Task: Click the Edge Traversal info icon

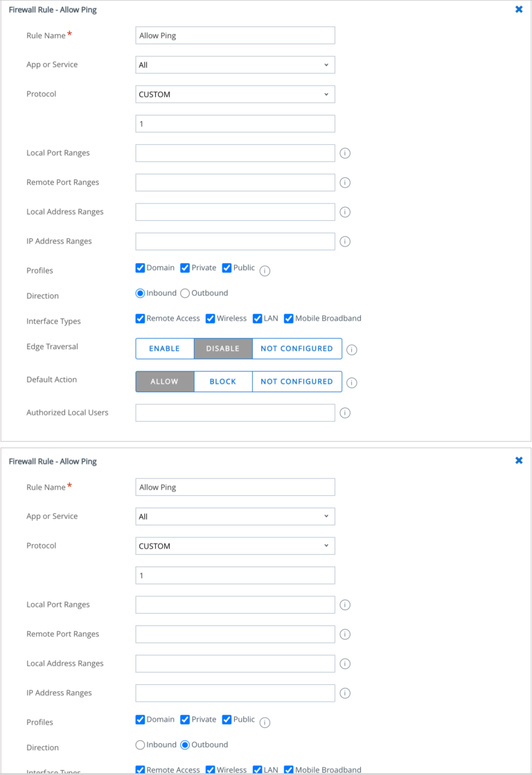Action: [x=351, y=350]
